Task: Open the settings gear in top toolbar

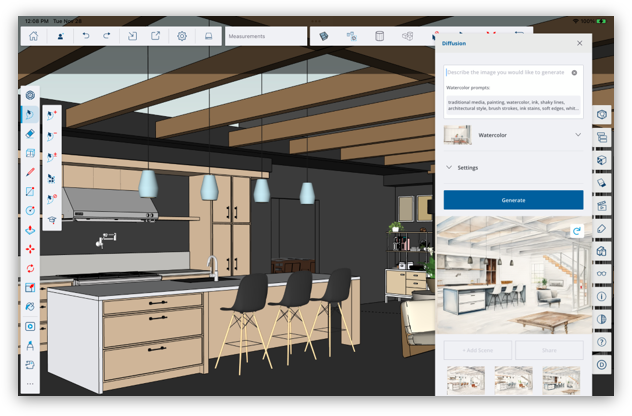Action: (x=182, y=36)
